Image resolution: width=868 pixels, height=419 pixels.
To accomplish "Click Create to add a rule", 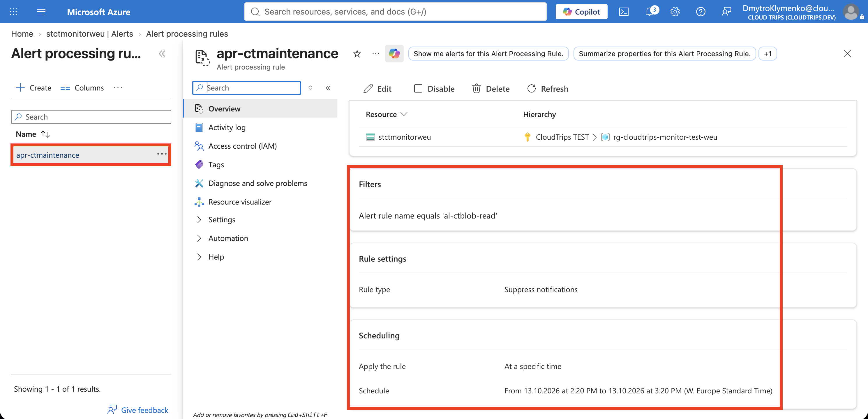I will click(x=34, y=88).
